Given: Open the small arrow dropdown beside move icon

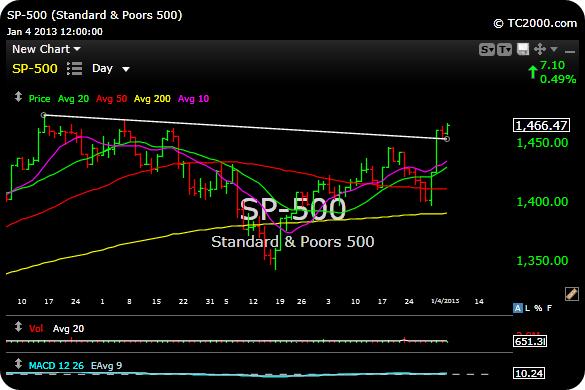Looking at the screenshot, I should (554, 49).
